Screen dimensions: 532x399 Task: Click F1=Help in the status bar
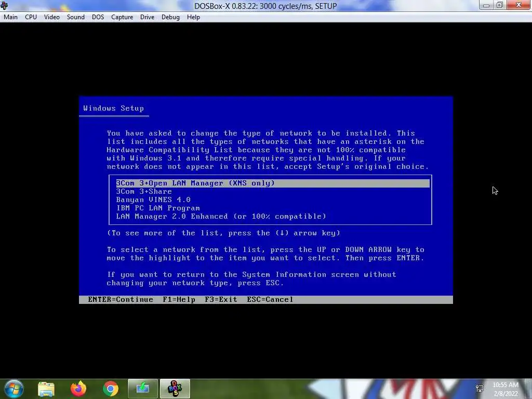(x=179, y=300)
